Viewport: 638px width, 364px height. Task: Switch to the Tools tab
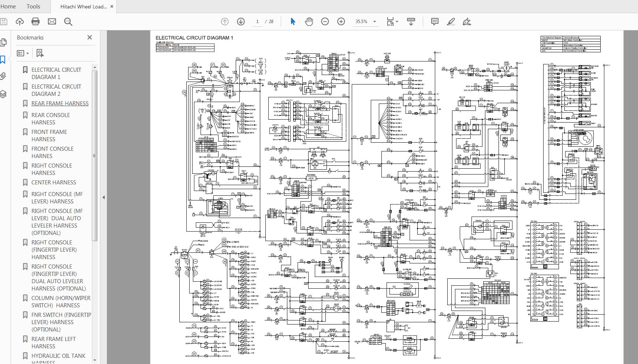point(33,6)
